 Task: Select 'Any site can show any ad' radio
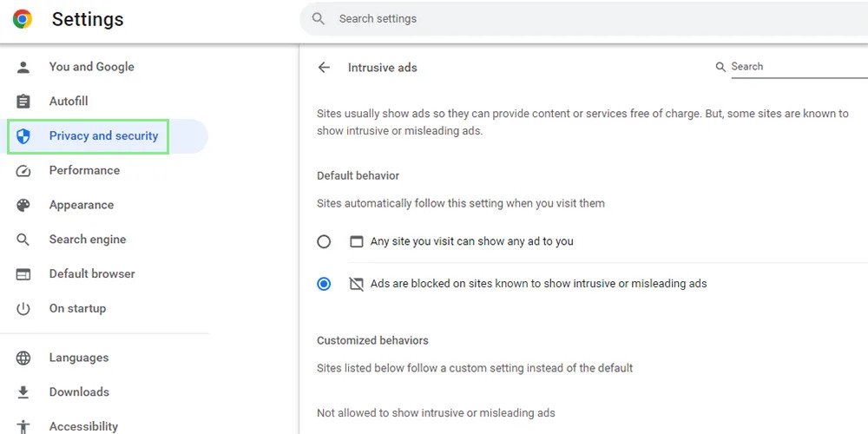tap(324, 242)
